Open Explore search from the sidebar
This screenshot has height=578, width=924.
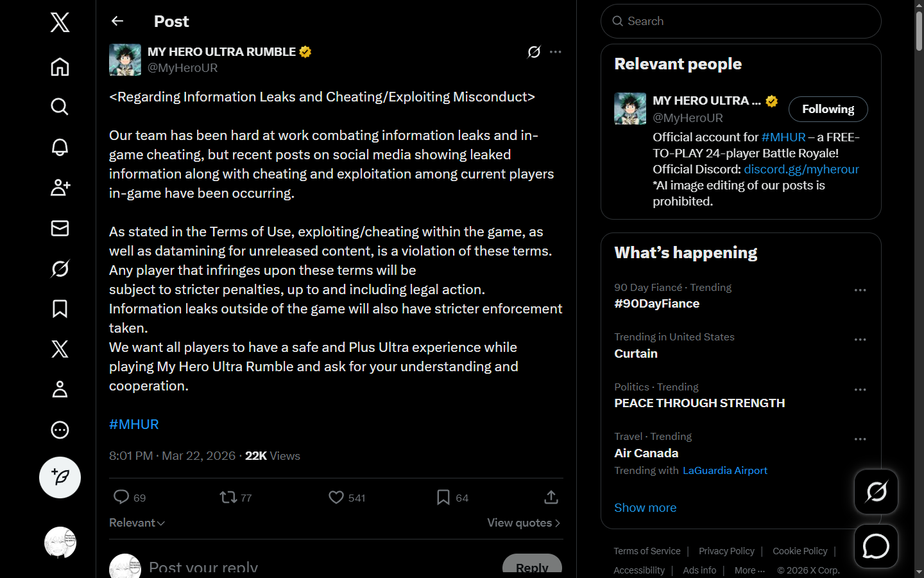click(x=60, y=107)
